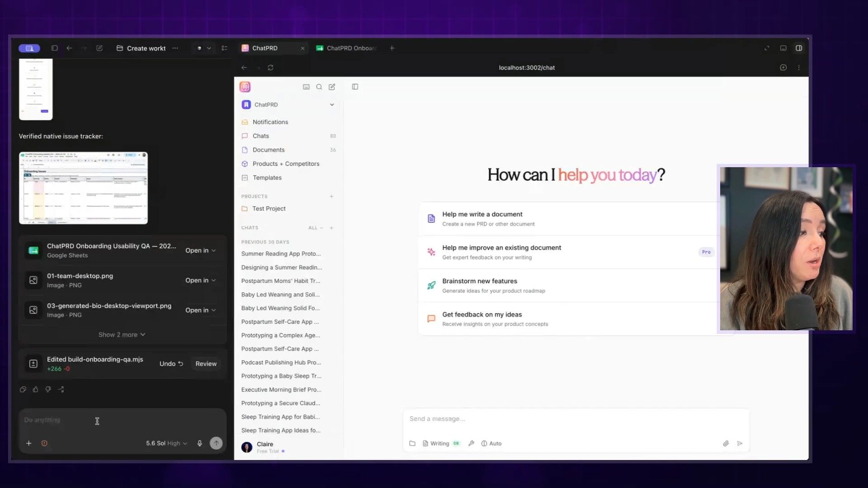Go back in the embedded browser
Viewport: 868px width, 488px height.
tap(244, 68)
